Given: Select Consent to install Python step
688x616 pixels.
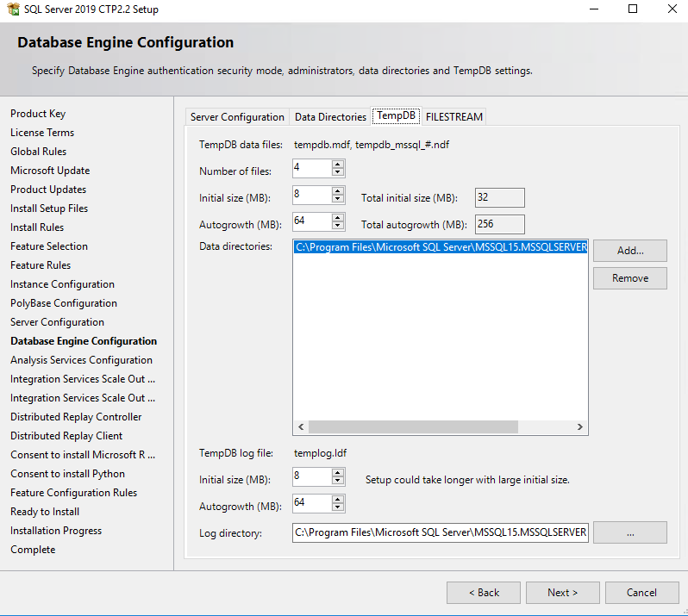Looking at the screenshot, I should click(x=67, y=474).
